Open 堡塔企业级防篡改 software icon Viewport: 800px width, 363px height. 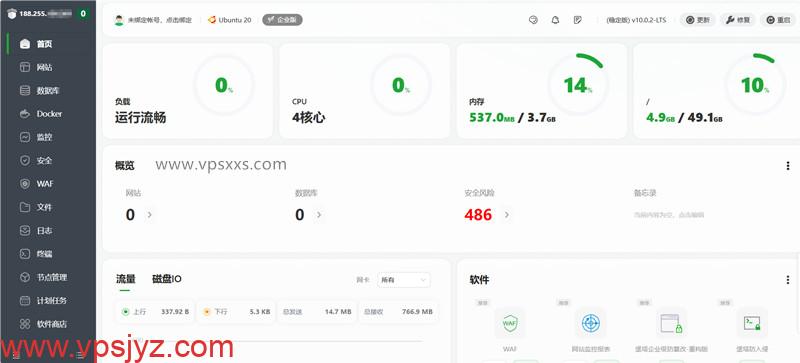click(x=671, y=323)
